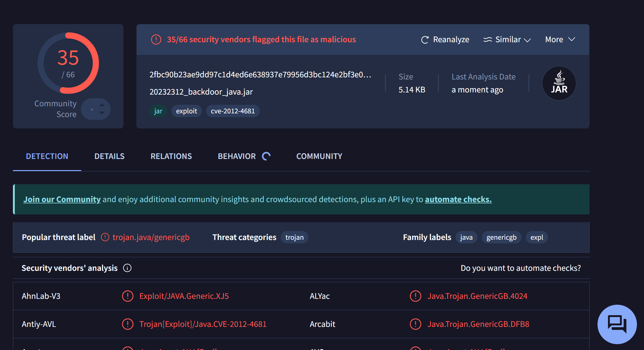
Task: Upvote the community score with up arrow
Action: [x=102, y=105]
